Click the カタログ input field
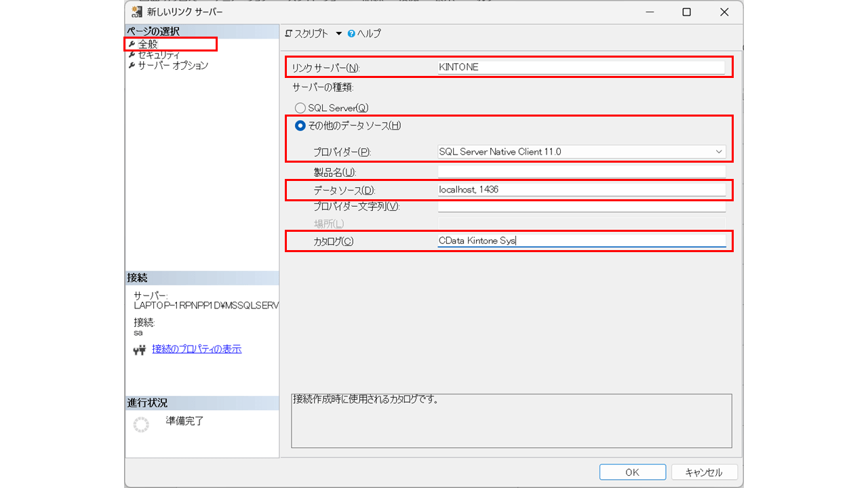This screenshot has width=868, height=488. tap(581, 241)
